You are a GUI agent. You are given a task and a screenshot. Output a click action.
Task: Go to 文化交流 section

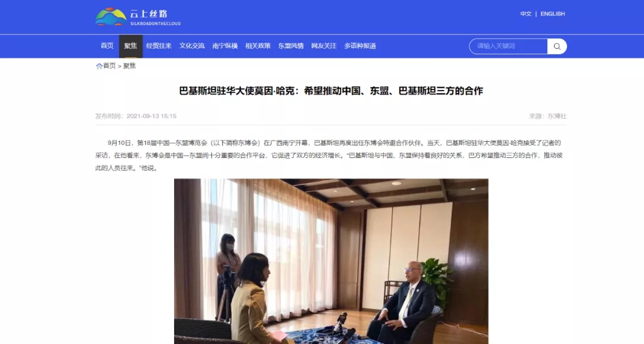click(x=192, y=46)
